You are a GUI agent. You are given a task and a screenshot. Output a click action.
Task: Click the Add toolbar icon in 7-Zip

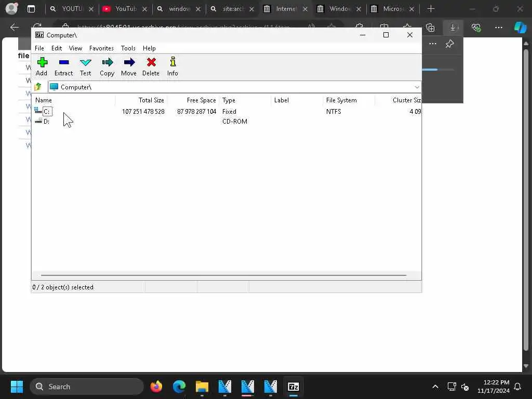42,66
